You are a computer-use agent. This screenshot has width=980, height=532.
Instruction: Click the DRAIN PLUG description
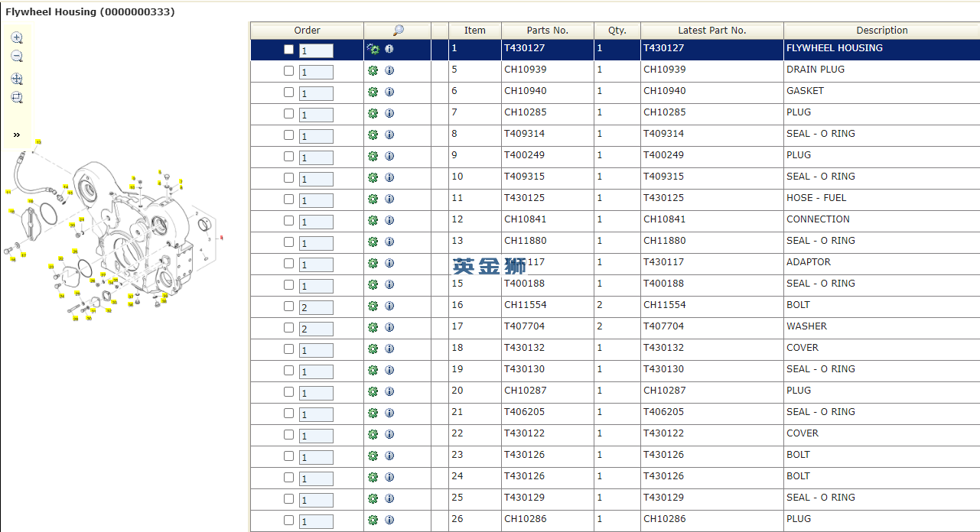(x=816, y=70)
